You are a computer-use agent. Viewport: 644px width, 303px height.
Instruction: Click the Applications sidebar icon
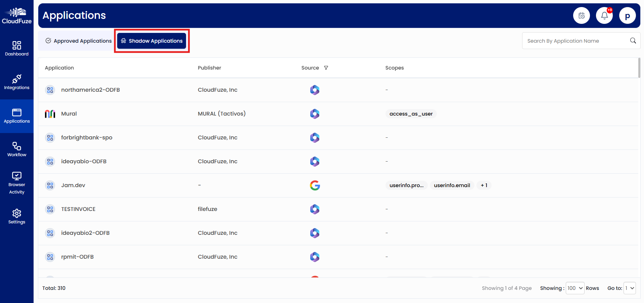pos(16,116)
